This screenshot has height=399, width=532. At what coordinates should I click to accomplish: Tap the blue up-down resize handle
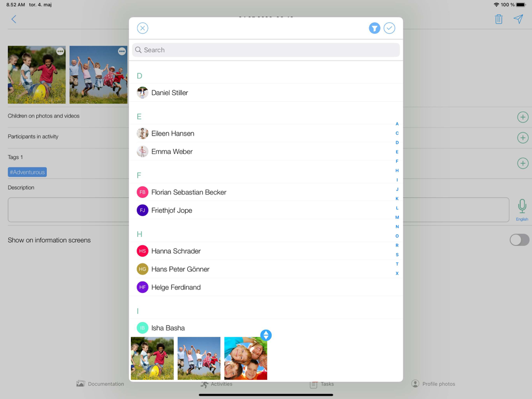click(x=266, y=335)
